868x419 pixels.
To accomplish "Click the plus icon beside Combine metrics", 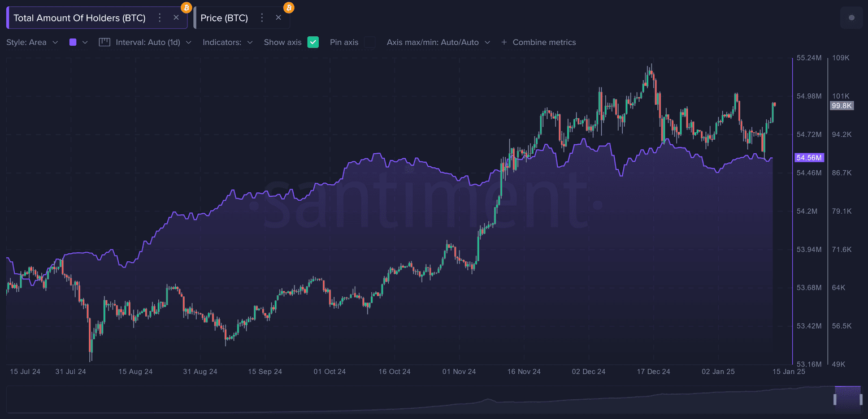I will pos(504,42).
